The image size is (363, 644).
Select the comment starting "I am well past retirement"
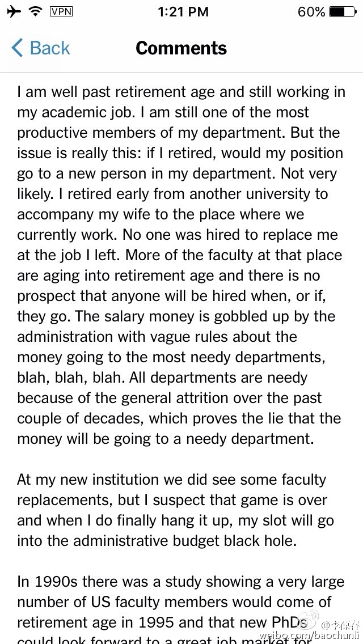180,92
